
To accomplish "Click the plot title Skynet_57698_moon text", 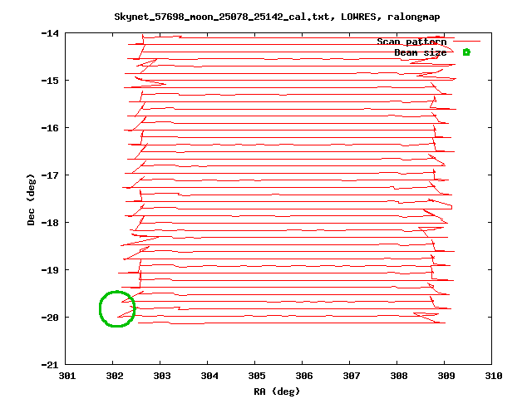I will tap(277, 17).
